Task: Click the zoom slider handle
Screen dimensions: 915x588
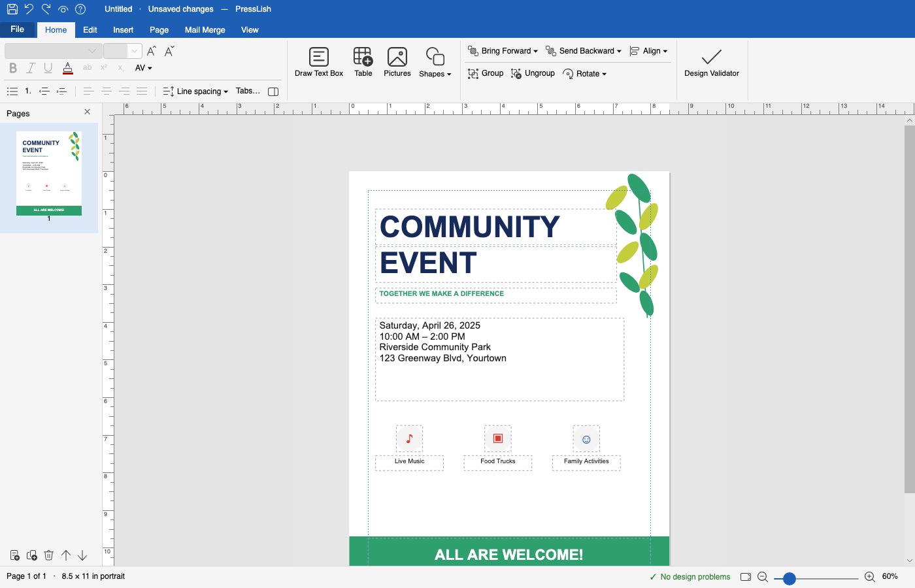Action: pyautogui.click(x=790, y=578)
